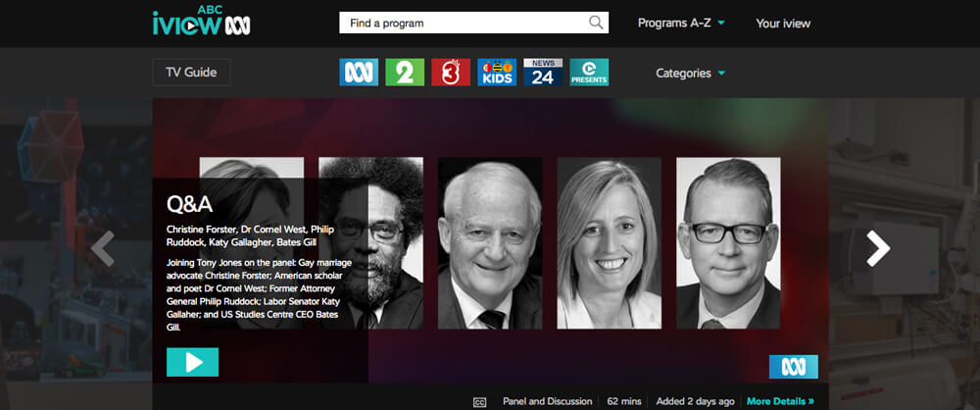Click the ABC badge on the Q&A banner
The height and width of the screenshot is (410, 980).
pos(793,367)
